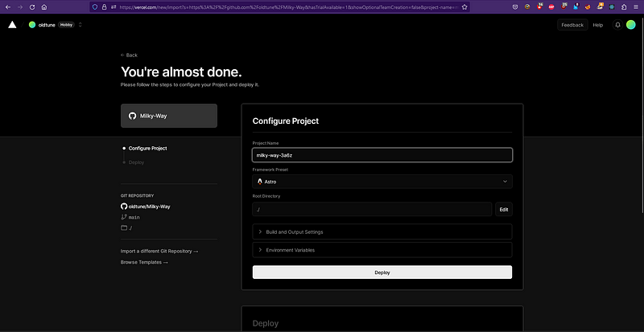Image resolution: width=644 pixels, height=332 pixels.
Task: Click the folder icon under main branch
Action: [124, 227]
